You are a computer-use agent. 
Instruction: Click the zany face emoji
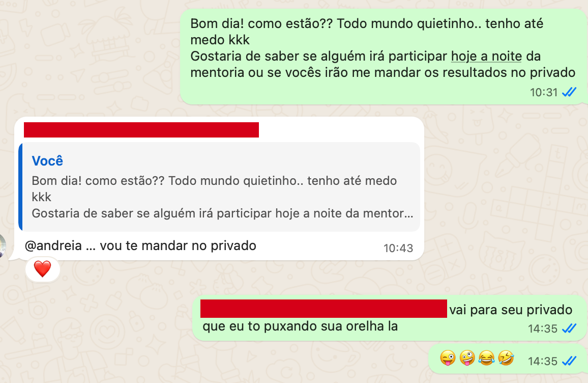click(467, 358)
